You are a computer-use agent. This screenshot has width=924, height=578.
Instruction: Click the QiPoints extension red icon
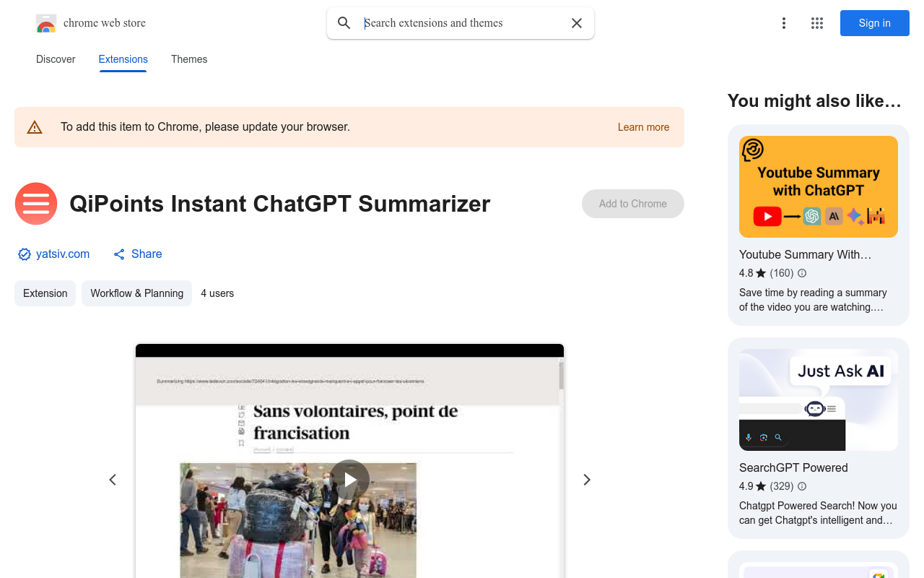click(x=36, y=204)
